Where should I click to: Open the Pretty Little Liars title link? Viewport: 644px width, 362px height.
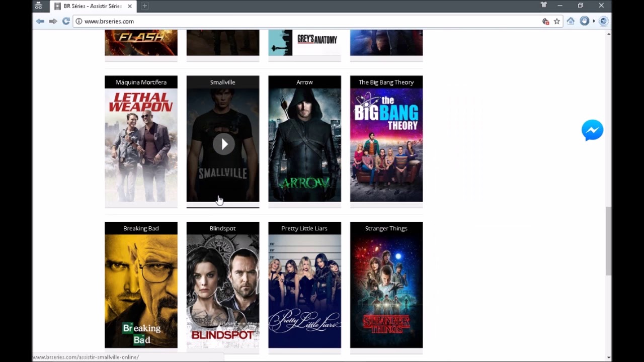click(x=304, y=228)
